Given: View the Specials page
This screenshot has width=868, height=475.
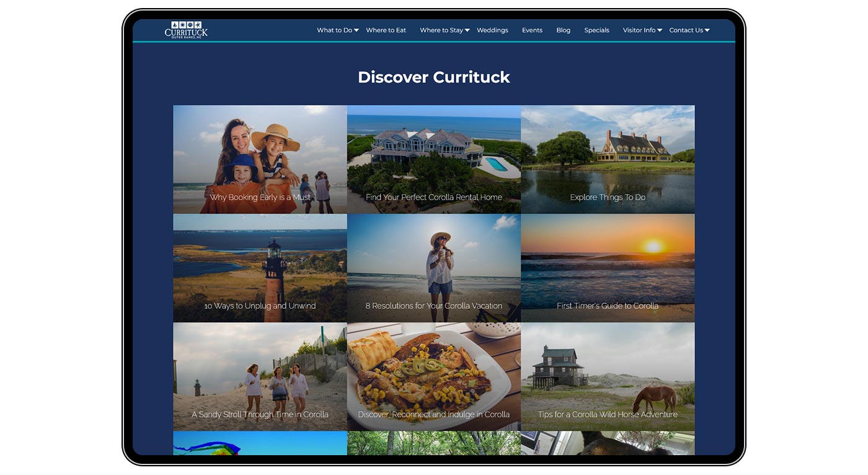Looking at the screenshot, I should [x=596, y=30].
